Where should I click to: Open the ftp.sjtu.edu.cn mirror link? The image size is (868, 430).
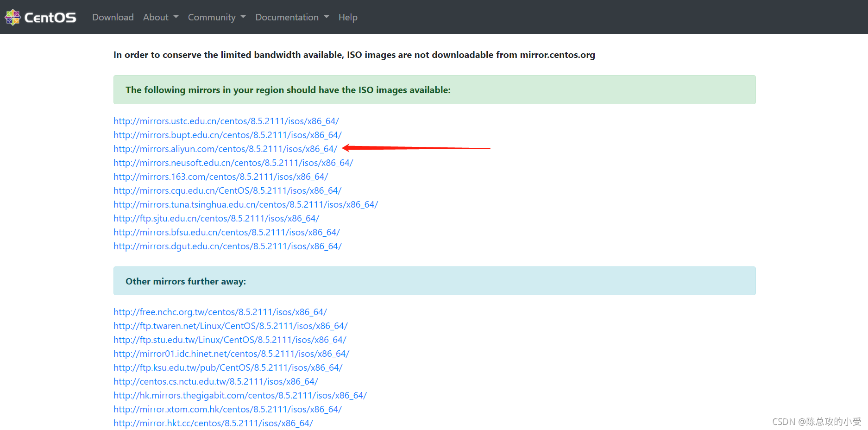216,218
